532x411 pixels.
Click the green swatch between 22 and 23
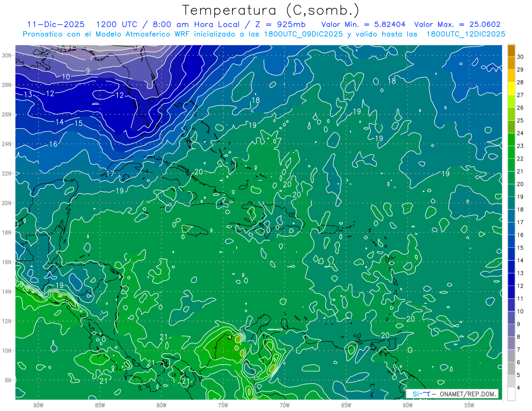[511, 152]
